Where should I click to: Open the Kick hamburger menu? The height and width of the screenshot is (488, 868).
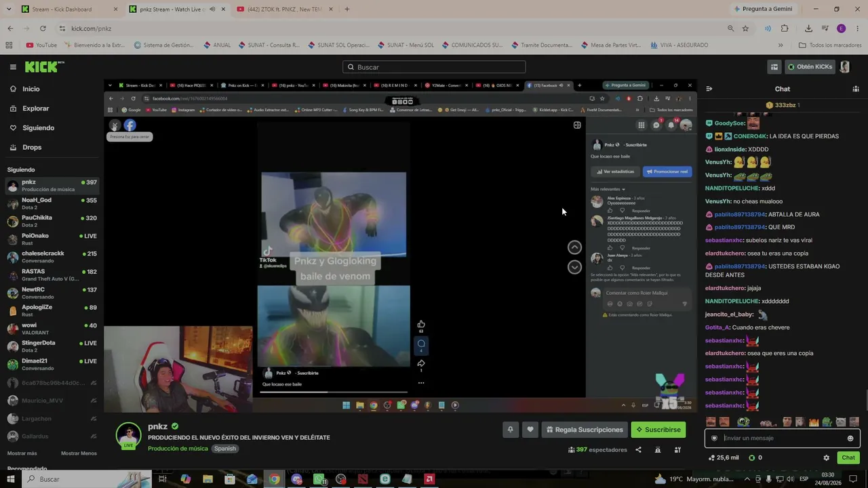tap(13, 67)
